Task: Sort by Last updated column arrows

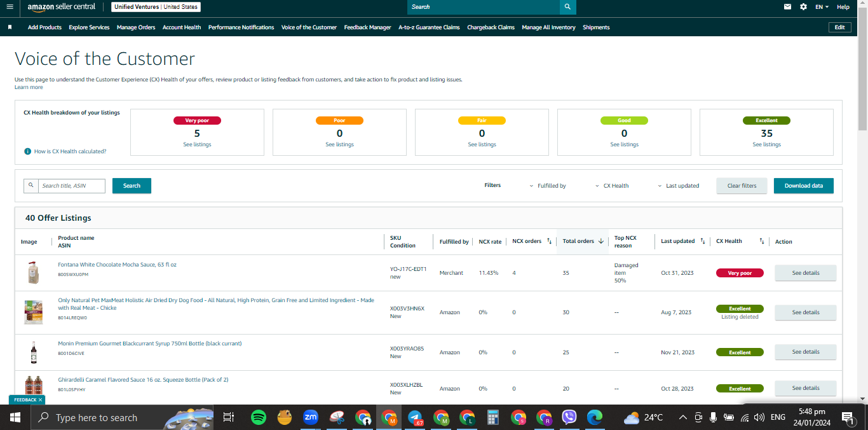Action: [x=703, y=241]
